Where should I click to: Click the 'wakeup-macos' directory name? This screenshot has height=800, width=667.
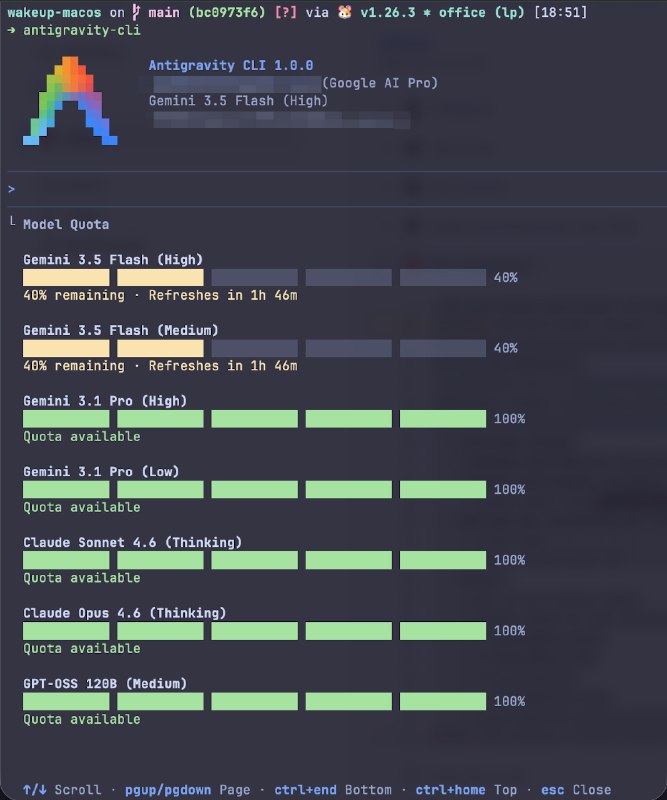tap(54, 12)
